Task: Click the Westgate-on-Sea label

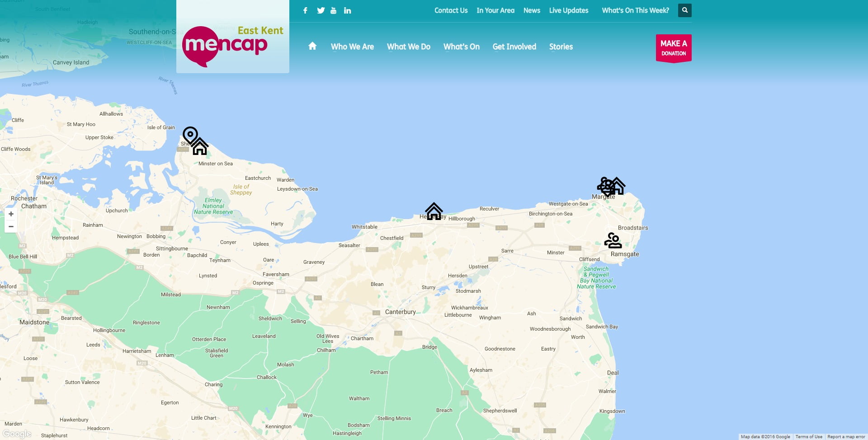Action: tap(568, 204)
